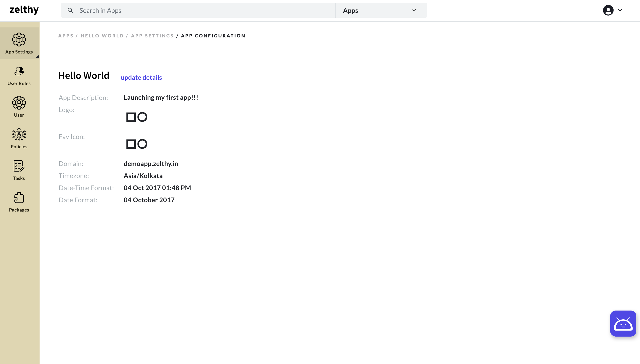This screenshot has height=364, width=640.
Task: Click the Timezone label
Action: (x=74, y=175)
